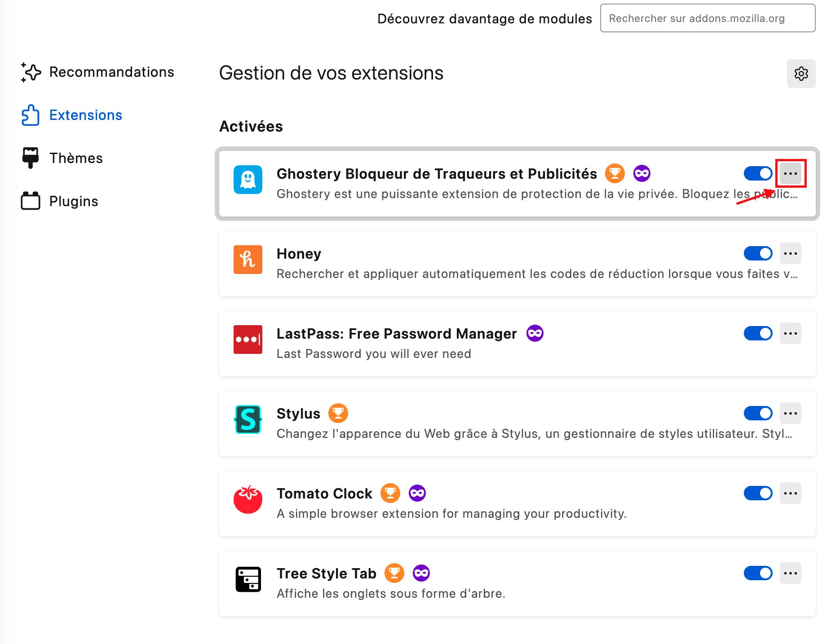Image resolution: width=831 pixels, height=644 pixels.
Task: Open the Honey more options menu
Action: click(x=791, y=253)
